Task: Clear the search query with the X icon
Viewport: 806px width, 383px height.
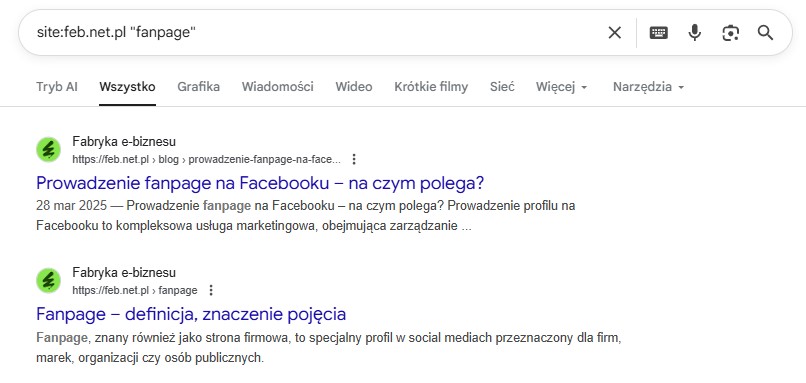Action: tap(614, 33)
